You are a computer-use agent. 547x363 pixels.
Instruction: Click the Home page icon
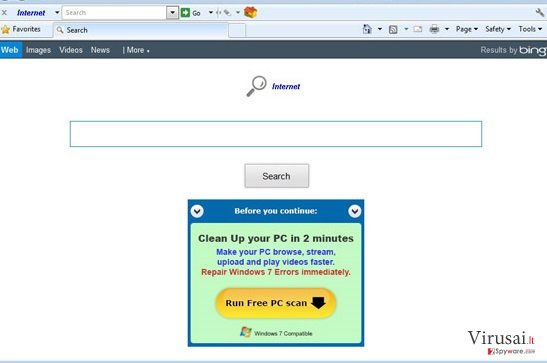[x=367, y=29]
